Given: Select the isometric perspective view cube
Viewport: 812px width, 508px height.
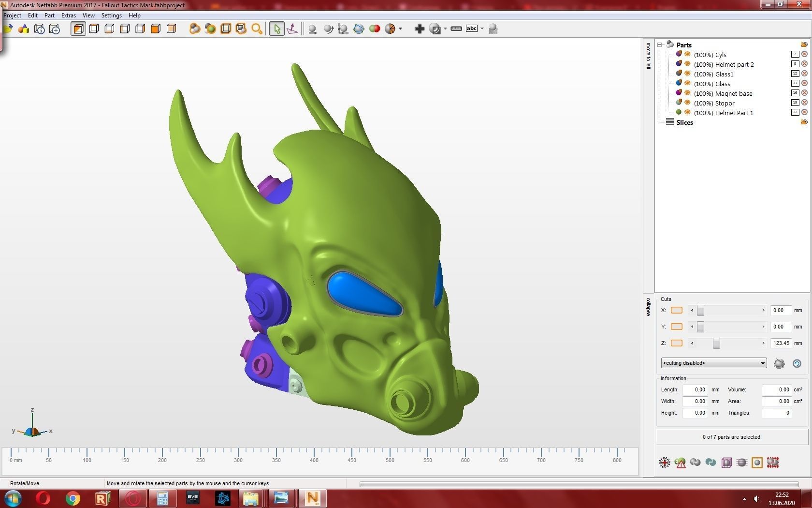Looking at the screenshot, I should coord(78,29).
